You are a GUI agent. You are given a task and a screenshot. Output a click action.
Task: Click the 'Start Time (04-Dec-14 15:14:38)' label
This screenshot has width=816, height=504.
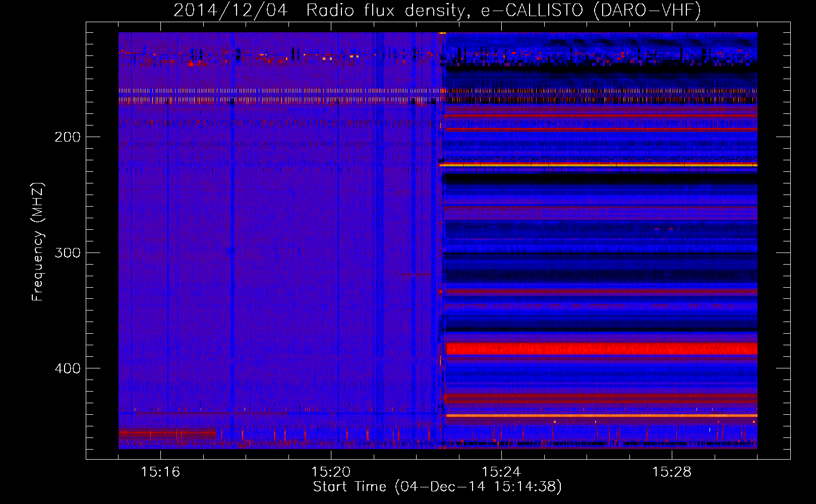[x=437, y=487]
